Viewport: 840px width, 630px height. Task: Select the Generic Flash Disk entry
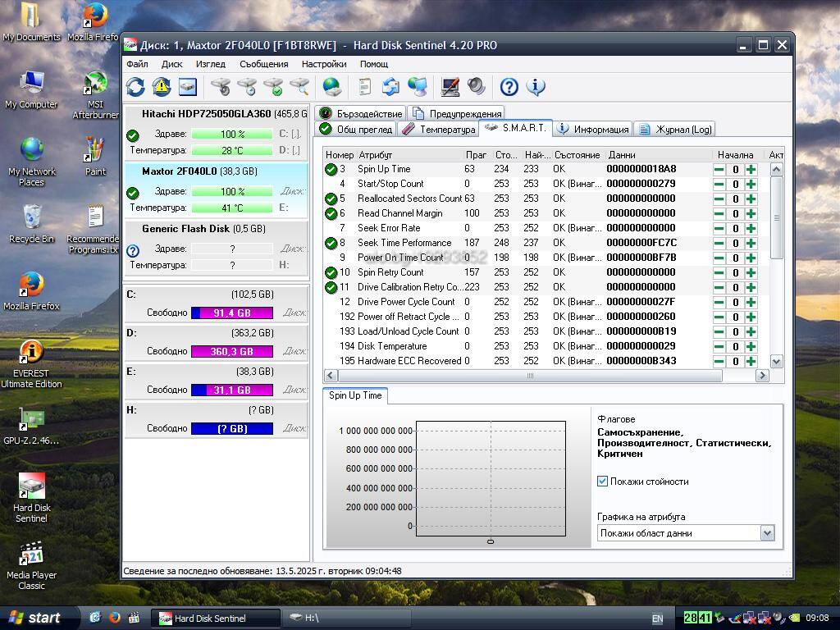[x=217, y=246]
